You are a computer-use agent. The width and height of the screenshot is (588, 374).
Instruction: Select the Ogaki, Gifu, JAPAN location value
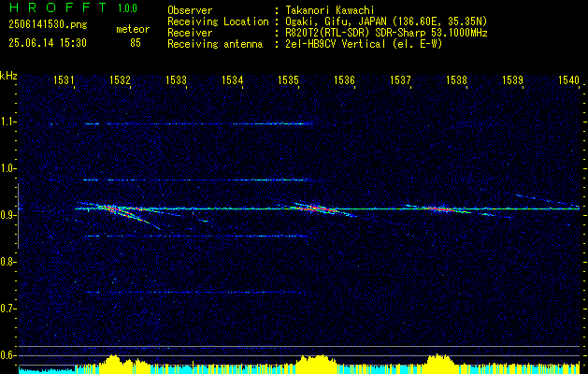click(386, 22)
